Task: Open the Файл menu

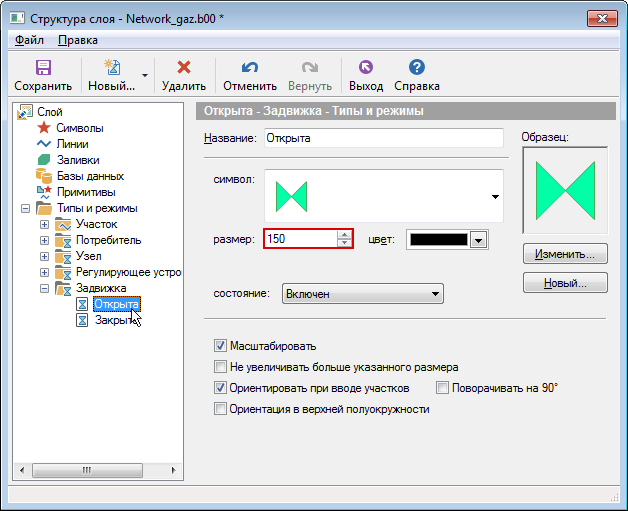Action: point(29,40)
